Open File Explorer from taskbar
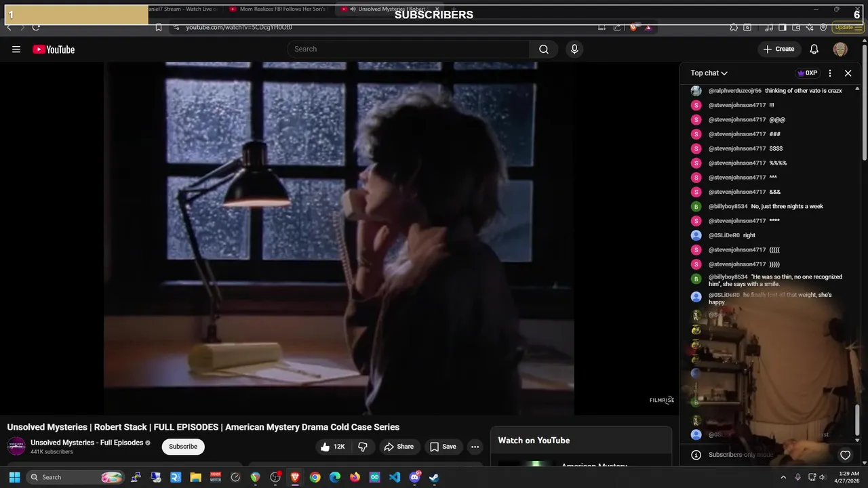Image resolution: width=868 pixels, height=488 pixels. [x=195, y=477]
